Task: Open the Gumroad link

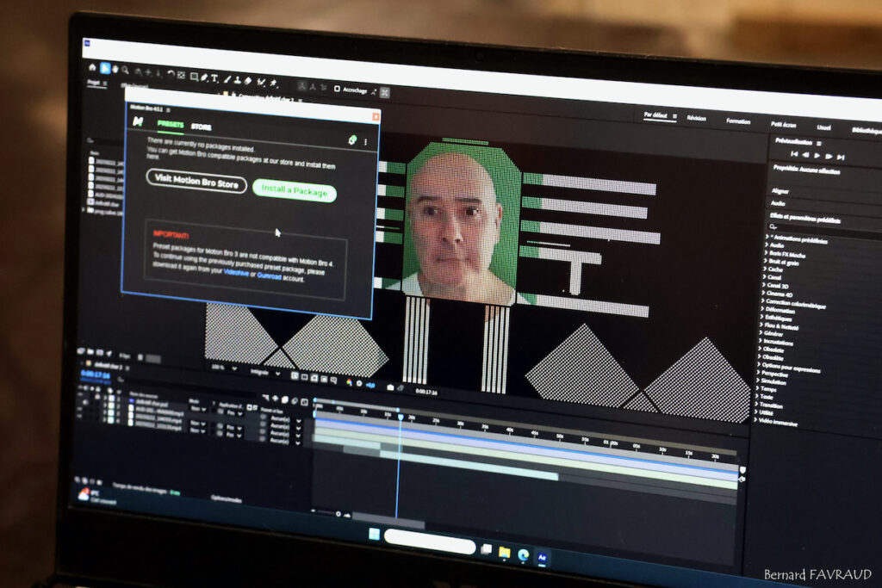Action: (x=269, y=275)
